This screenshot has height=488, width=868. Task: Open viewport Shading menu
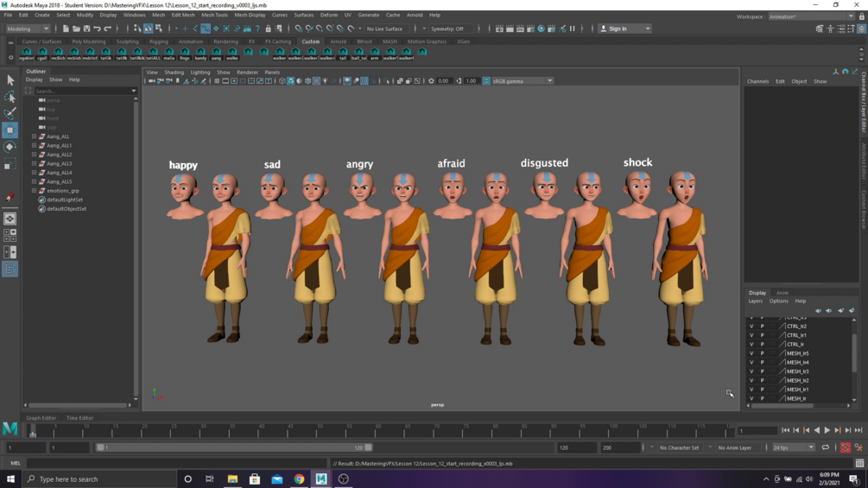174,73
